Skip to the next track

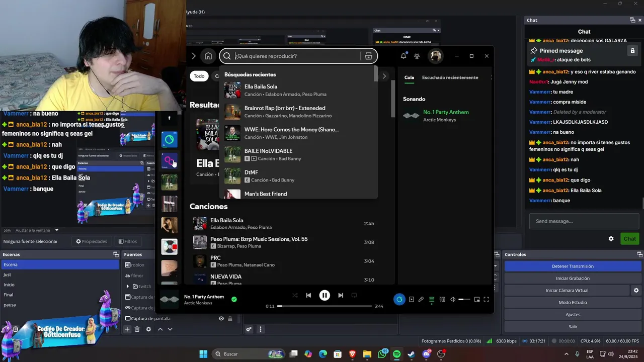(341, 295)
